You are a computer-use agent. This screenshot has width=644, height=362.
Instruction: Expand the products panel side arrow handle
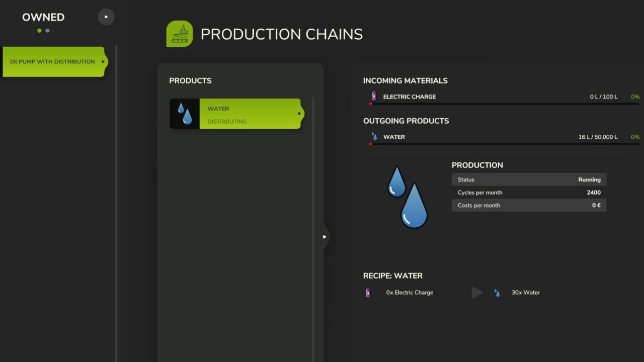325,237
